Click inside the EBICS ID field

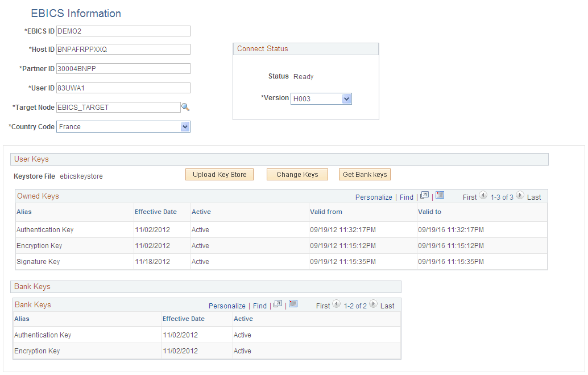coord(123,31)
